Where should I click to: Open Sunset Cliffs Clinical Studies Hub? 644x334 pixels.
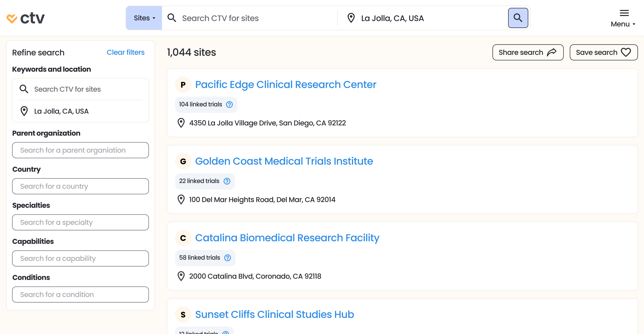pos(274,314)
